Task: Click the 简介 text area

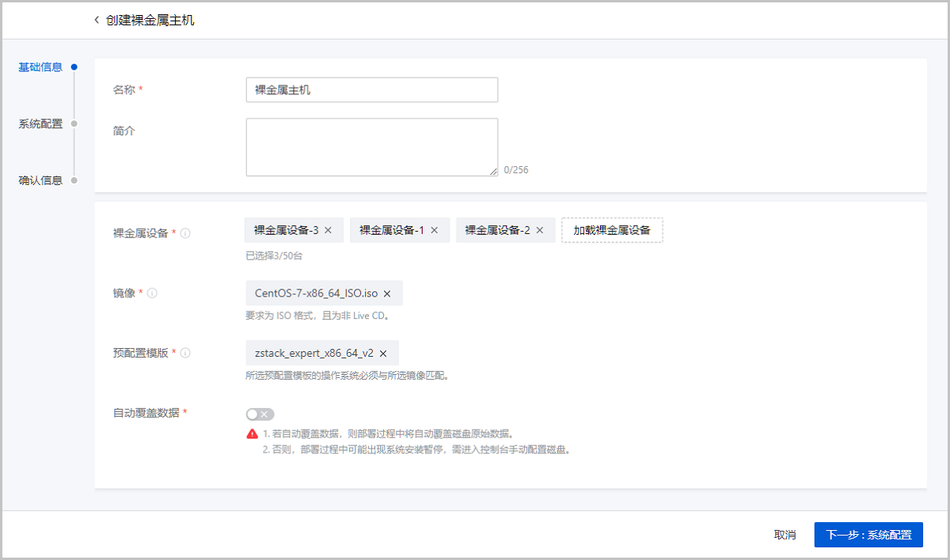Action: point(371,147)
